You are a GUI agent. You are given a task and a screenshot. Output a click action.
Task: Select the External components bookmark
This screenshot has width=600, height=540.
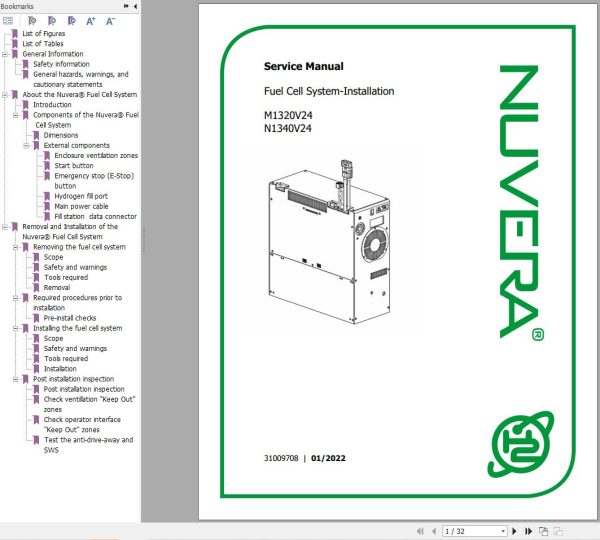pos(77,145)
